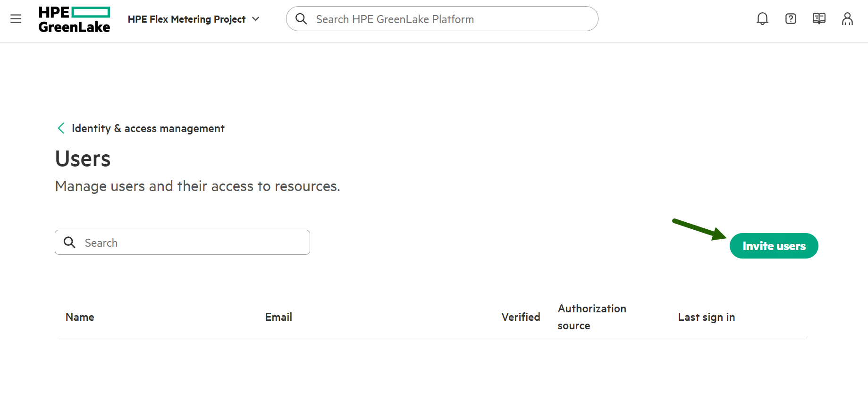The height and width of the screenshot is (393, 868).
Task: Click the back chevron beside Identity & access management
Action: (61, 128)
